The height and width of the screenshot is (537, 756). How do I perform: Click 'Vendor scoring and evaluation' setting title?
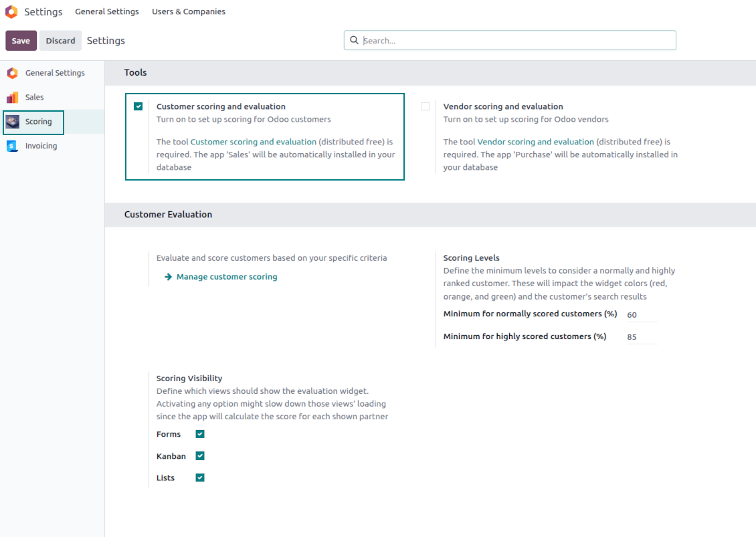click(x=503, y=106)
